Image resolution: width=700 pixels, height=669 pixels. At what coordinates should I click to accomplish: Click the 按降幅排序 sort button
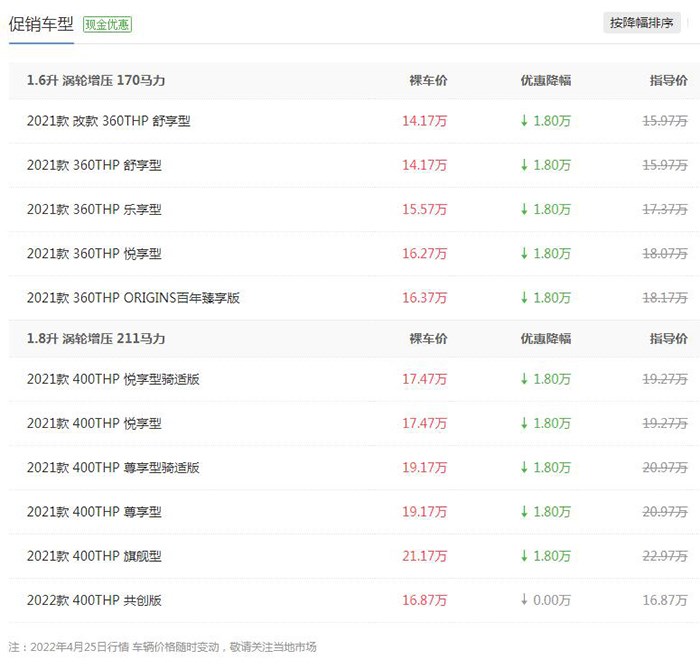point(642,23)
